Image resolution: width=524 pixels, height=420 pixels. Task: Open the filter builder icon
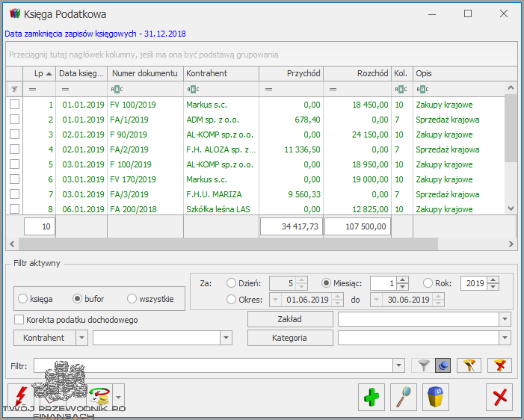pos(468,365)
